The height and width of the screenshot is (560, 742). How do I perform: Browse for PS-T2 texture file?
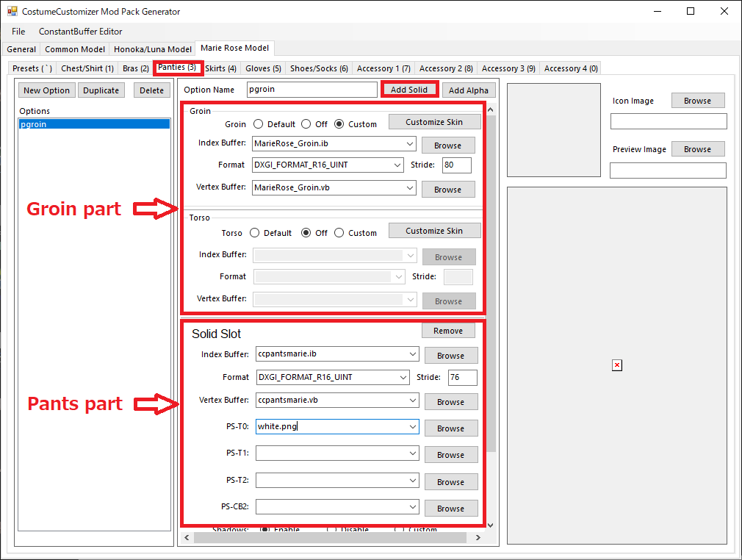tap(450, 482)
